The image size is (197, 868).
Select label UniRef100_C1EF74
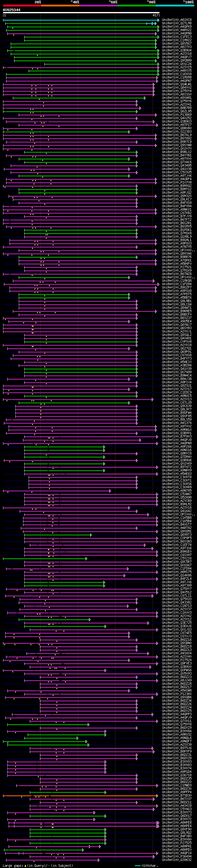177,545
